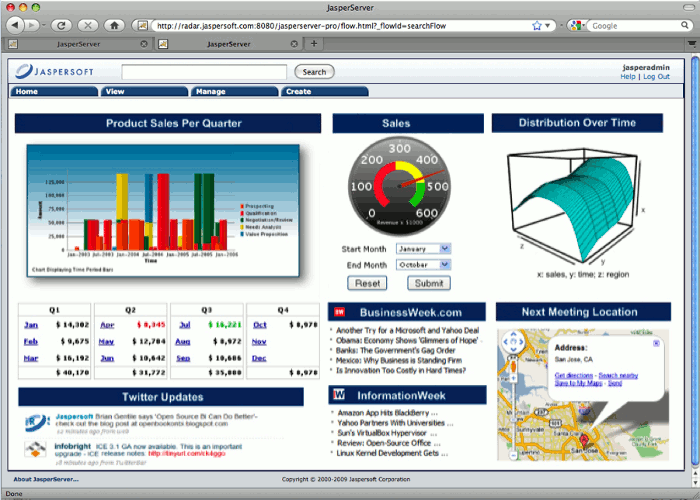Click the browser Back arrow button
Viewport: 700px width, 500px height.
tap(14, 25)
